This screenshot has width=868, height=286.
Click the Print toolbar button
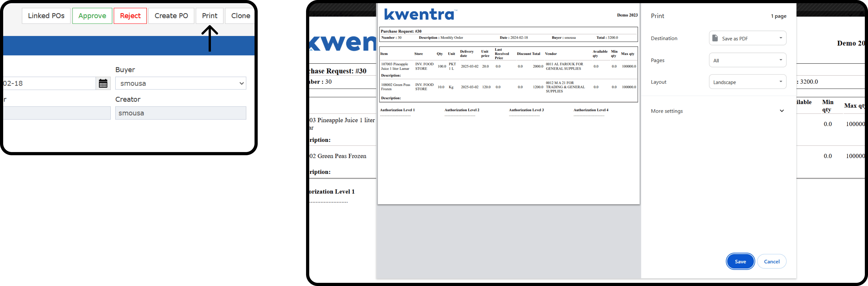[210, 16]
